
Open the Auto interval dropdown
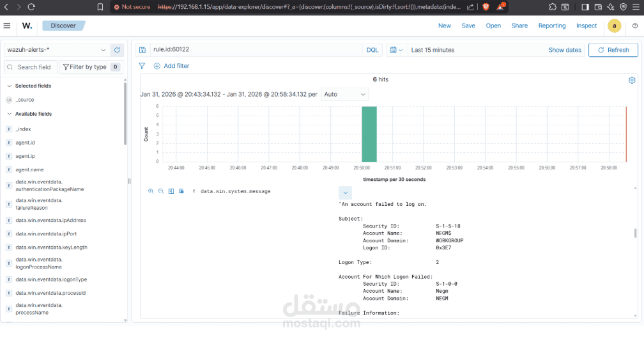coord(344,94)
